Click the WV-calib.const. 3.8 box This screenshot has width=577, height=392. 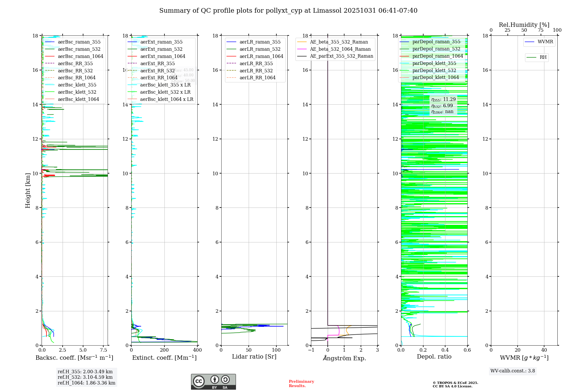click(512, 371)
